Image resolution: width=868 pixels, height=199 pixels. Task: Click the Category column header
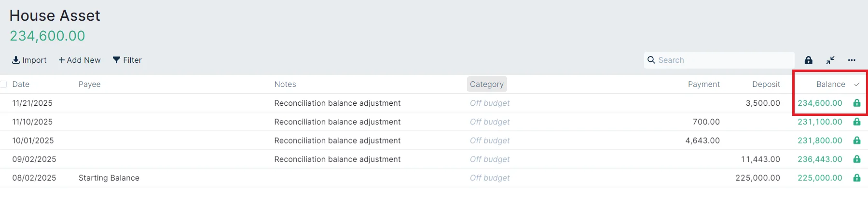pyautogui.click(x=486, y=84)
